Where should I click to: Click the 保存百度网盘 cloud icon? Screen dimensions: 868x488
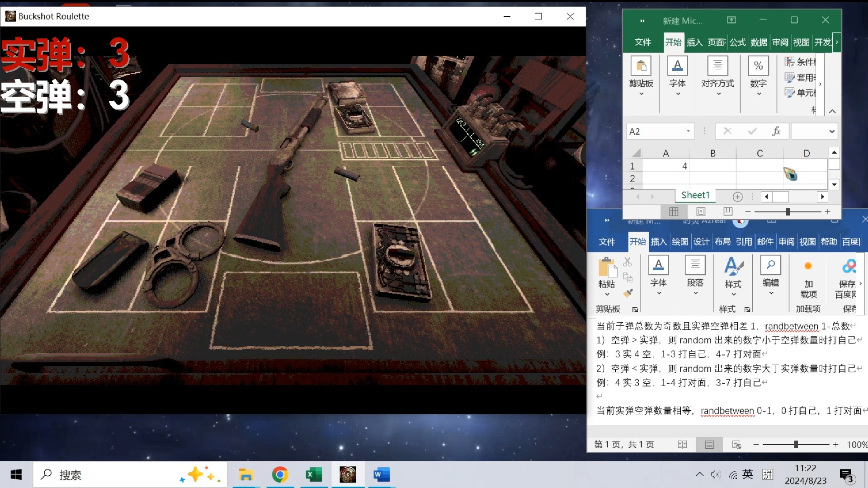[x=849, y=266]
